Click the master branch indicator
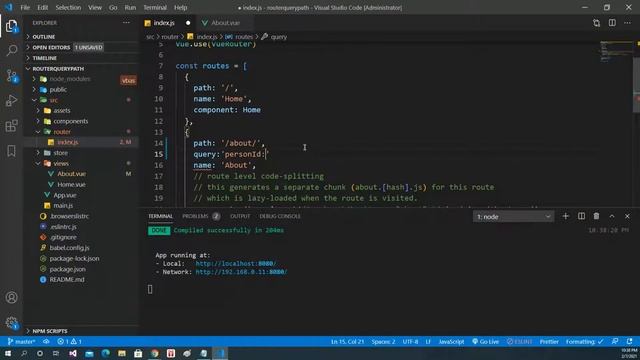This screenshot has height=360, width=640. tap(22, 342)
